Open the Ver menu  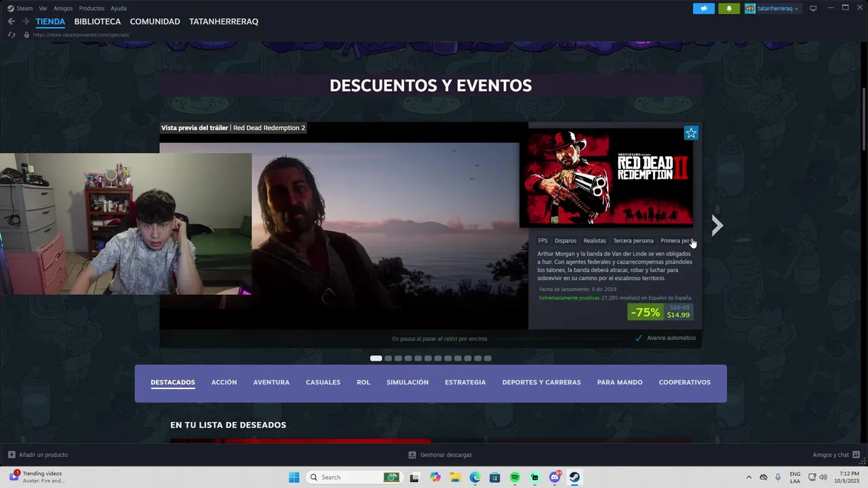pyautogui.click(x=43, y=8)
